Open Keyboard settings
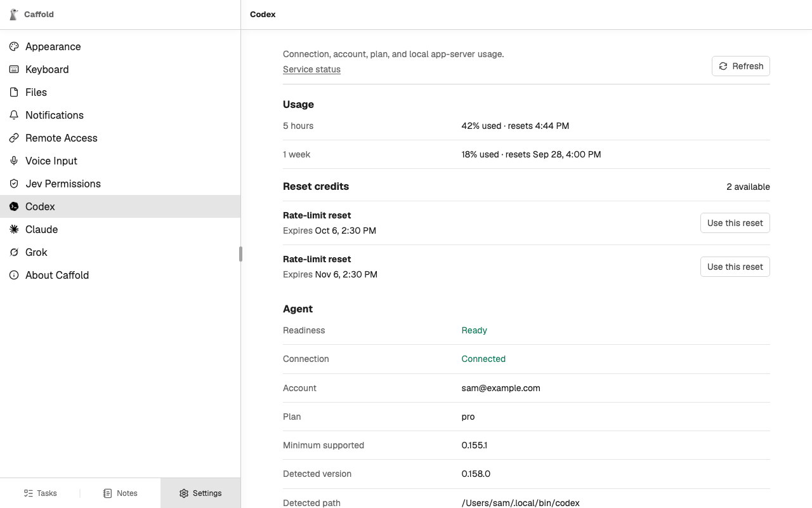This screenshot has width=812, height=508. [120, 69]
